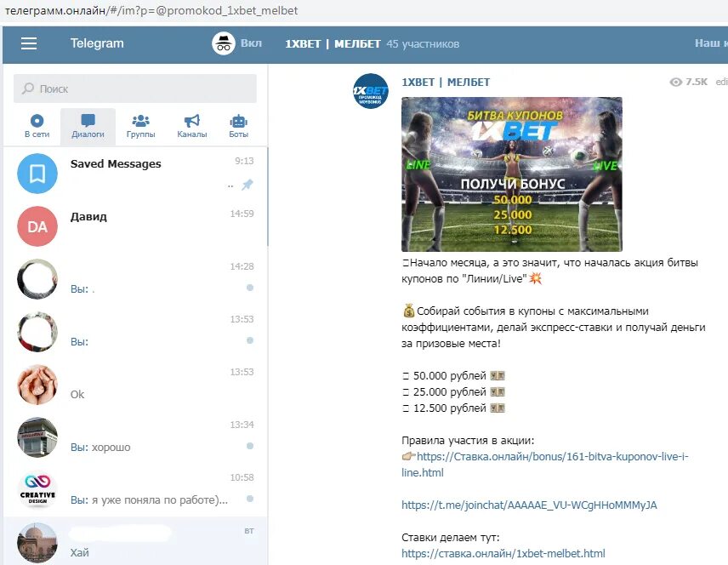This screenshot has width=728, height=565.
Task: Open the Битва купонов 1XBET image
Action: 512,174
